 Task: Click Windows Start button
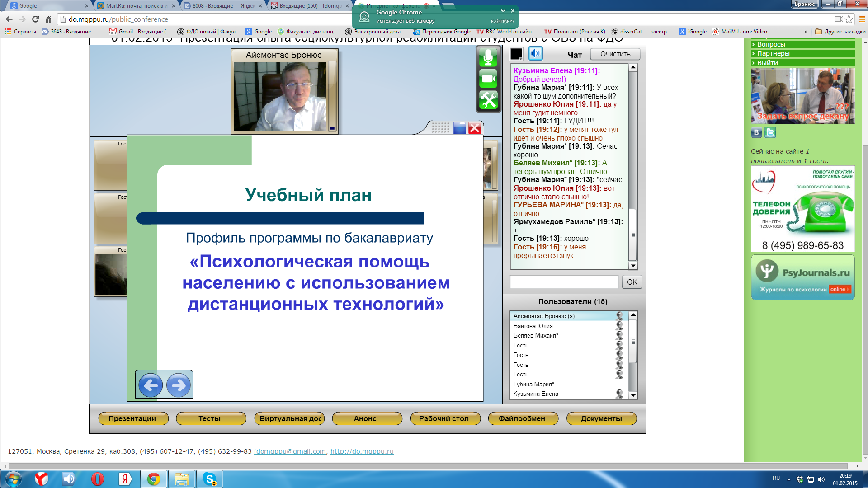click(13, 479)
